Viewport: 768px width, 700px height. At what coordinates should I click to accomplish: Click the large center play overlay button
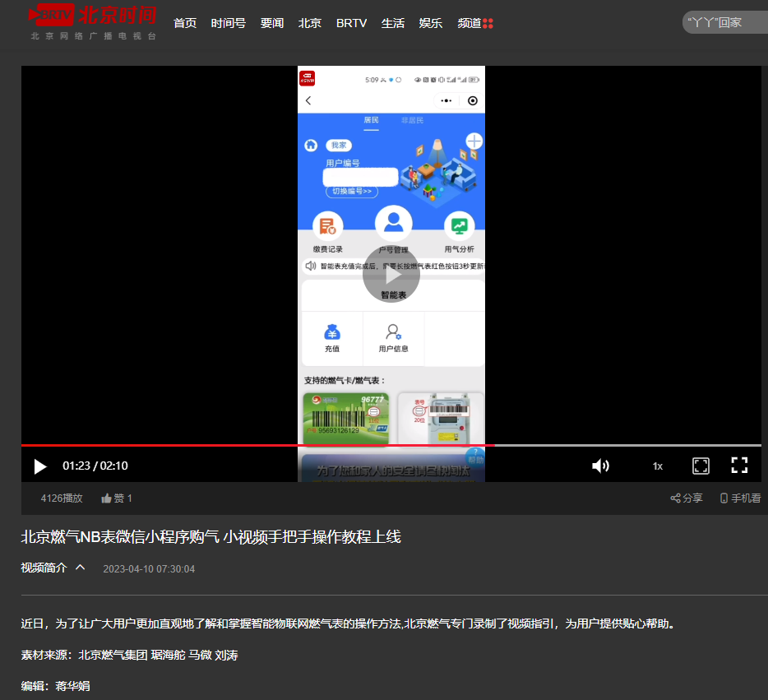pos(391,274)
